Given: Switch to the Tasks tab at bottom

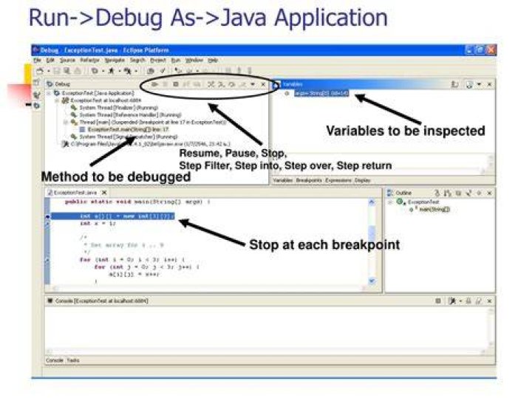Looking at the screenshot, I should [x=73, y=360].
